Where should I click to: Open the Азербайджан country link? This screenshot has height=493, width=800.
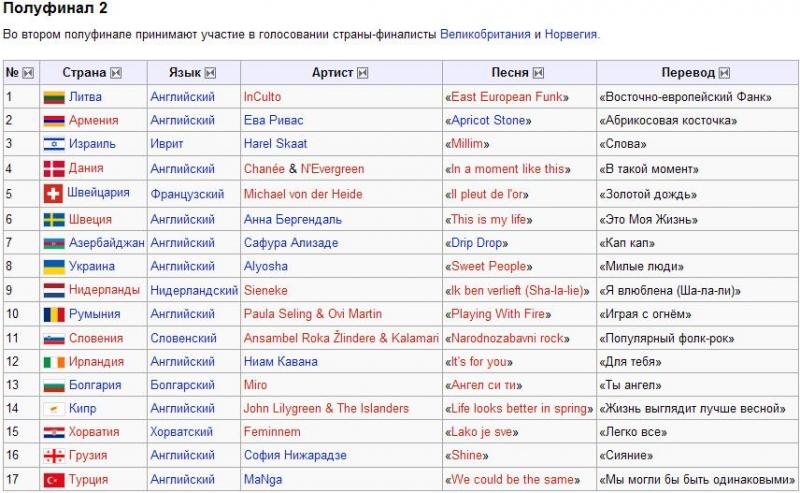[x=107, y=242]
